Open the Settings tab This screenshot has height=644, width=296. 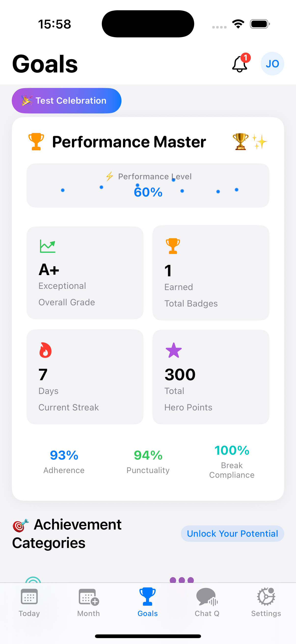[x=266, y=602]
